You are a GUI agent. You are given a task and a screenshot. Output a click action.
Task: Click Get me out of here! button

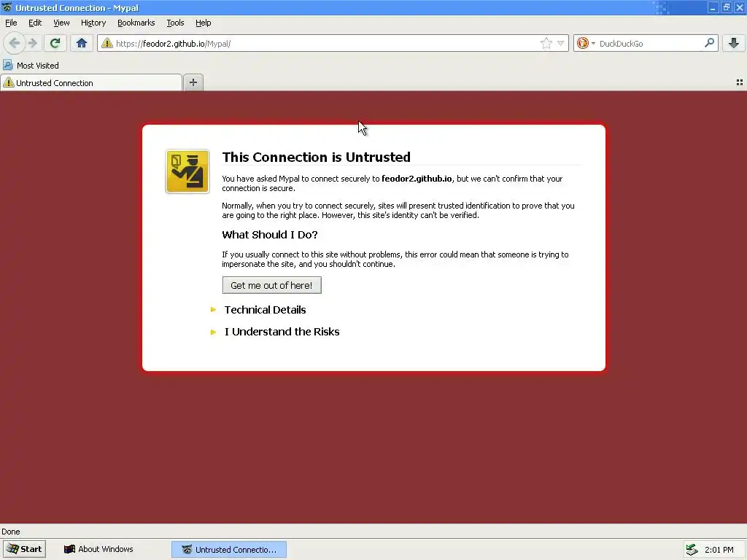(x=271, y=285)
